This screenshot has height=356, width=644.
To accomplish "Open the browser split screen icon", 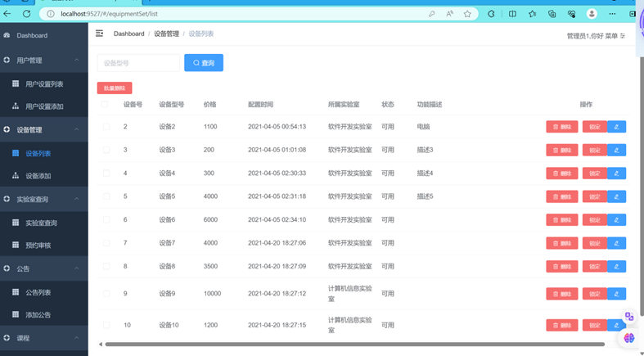I will coord(512,14).
